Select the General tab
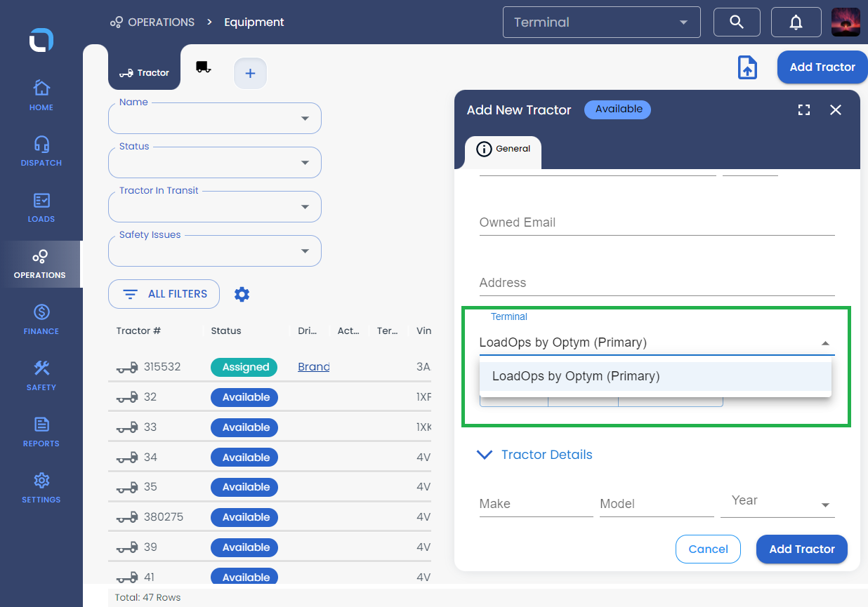 [504, 149]
